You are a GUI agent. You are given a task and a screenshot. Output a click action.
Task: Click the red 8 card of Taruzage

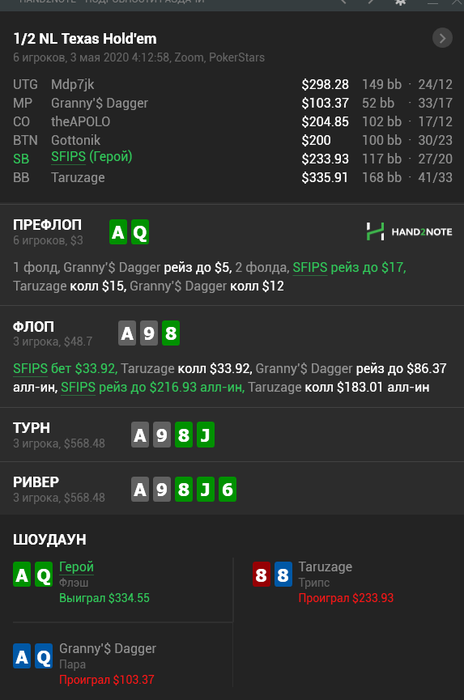(x=261, y=575)
